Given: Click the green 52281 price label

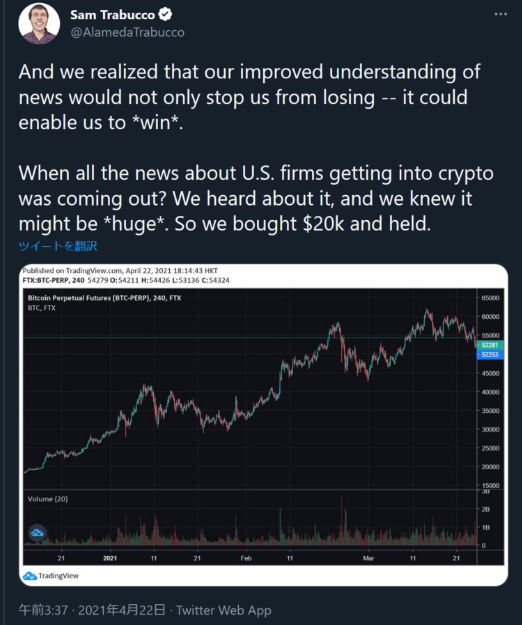Looking at the screenshot, I should 490,345.
